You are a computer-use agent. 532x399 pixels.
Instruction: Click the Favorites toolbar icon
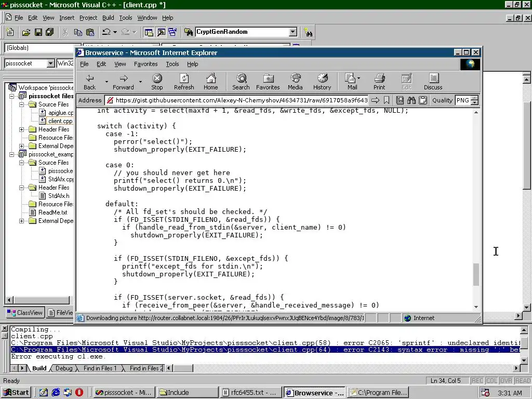(x=268, y=82)
